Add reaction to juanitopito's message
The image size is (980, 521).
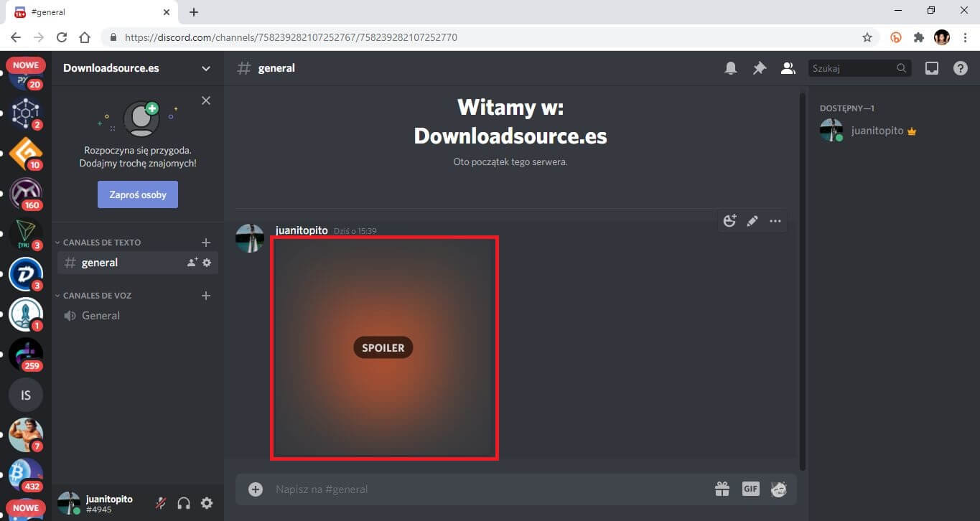click(x=729, y=221)
